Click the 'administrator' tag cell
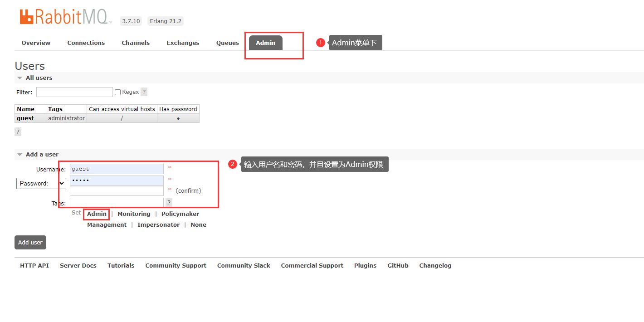Screen dimensions: 644x322 [66, 118]
